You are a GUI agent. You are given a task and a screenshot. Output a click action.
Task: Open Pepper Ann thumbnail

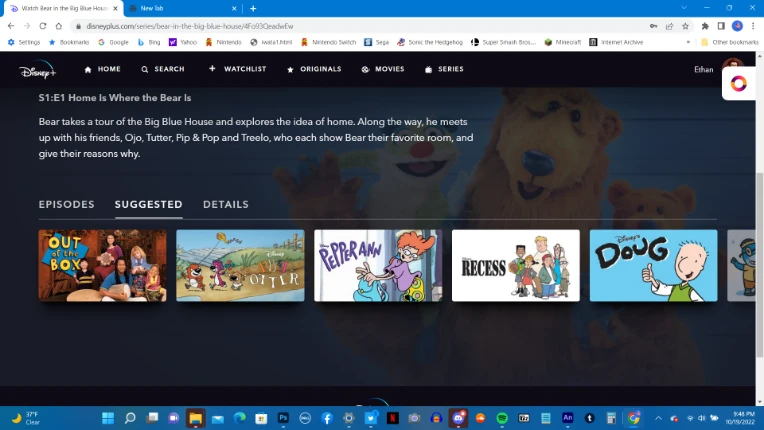click(x=378, y=265)
